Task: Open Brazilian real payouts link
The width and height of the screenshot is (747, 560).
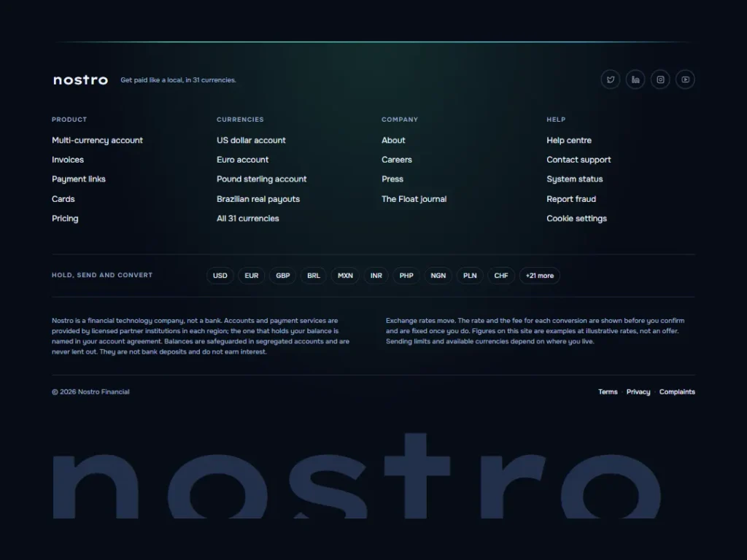Action: [258, 199]
